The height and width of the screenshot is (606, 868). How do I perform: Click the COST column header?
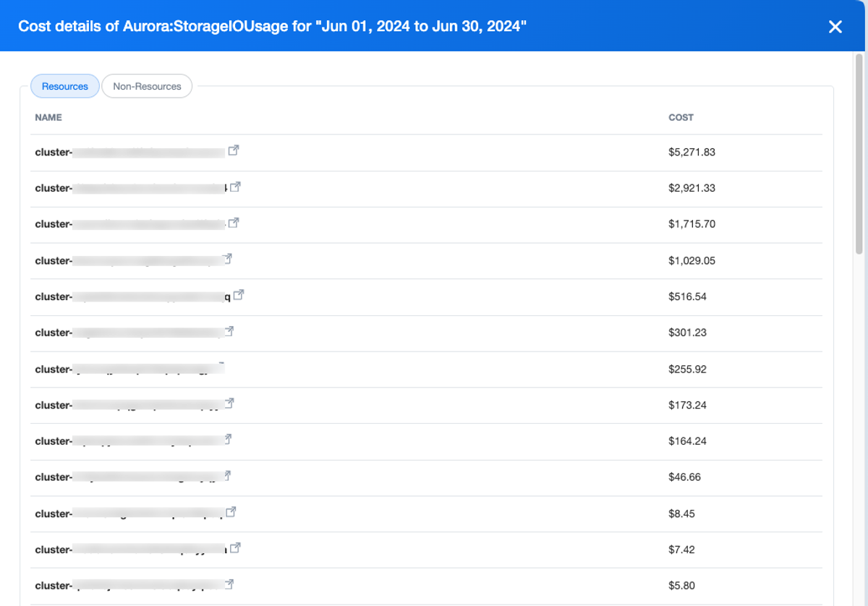[x=681, y=117]
